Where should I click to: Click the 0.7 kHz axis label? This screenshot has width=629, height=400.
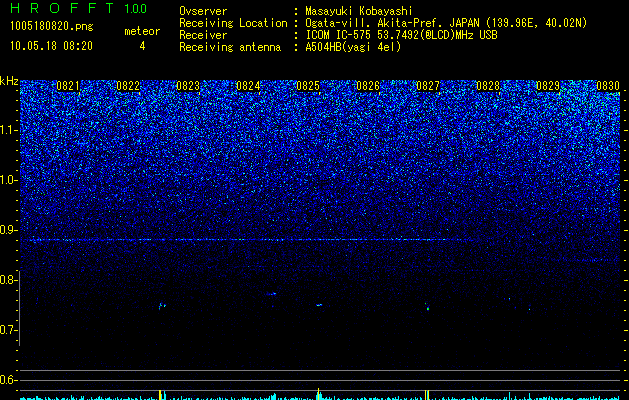tap(9, 330)
